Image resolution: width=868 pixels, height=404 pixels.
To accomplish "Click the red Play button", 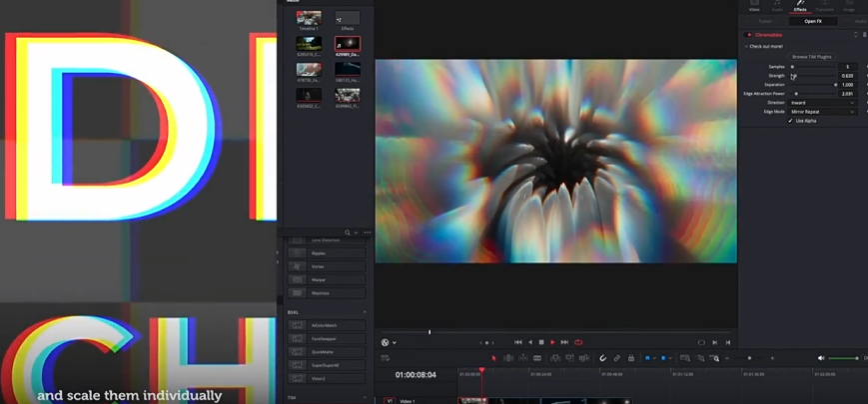I will [x=552, y=342].
